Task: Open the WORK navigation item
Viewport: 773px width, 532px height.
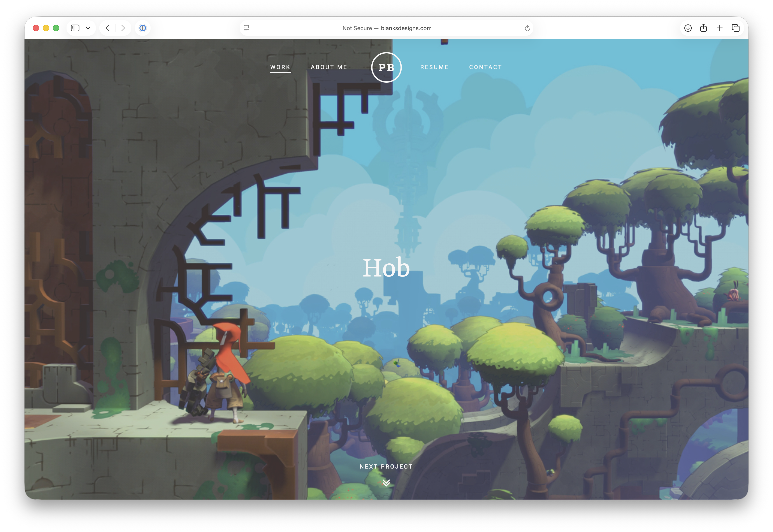Action: click(280, 67)
